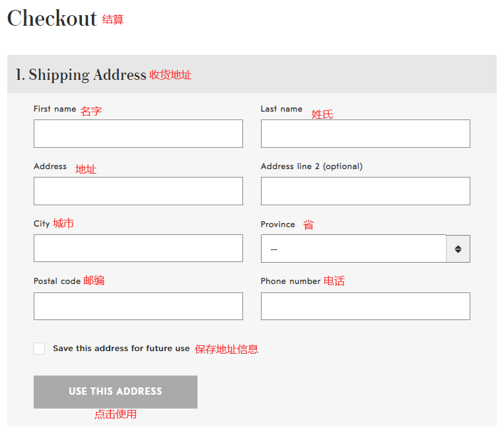
Task: Click the Province dropdown arrow icon
Action: click(458, 249)
